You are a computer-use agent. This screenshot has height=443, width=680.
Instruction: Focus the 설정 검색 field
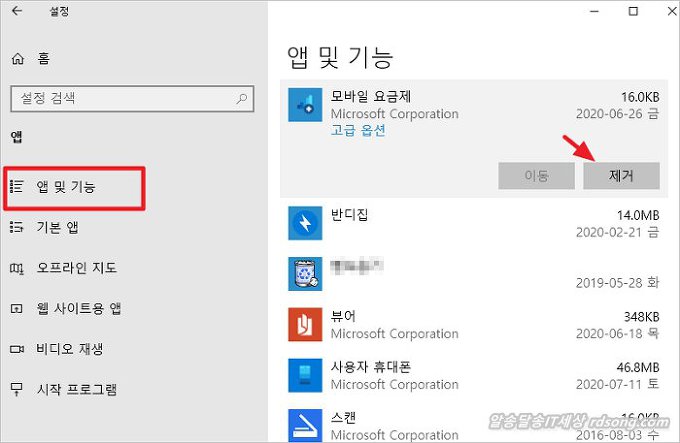[x=132, y=99]
